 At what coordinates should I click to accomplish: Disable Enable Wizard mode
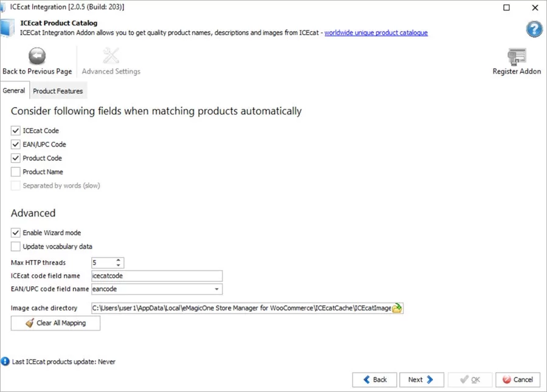[x=15, y=232]
